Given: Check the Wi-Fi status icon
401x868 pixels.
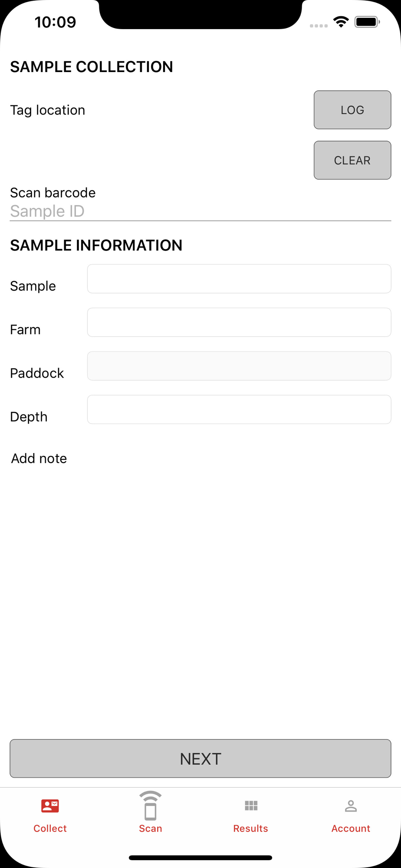Looking at the screenshot, I should click(341, 22).
